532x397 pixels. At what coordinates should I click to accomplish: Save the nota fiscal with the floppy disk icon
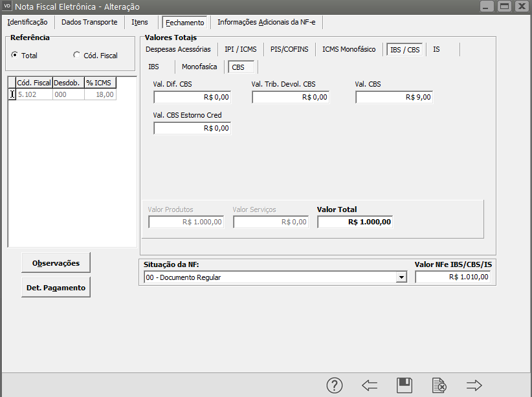[x=405, y=385]
